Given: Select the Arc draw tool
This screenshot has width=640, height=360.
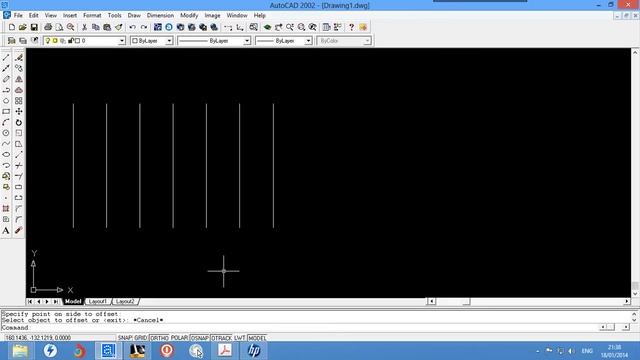Looking at the screenshot, I should pyautogui.click(x=6, y=122).
